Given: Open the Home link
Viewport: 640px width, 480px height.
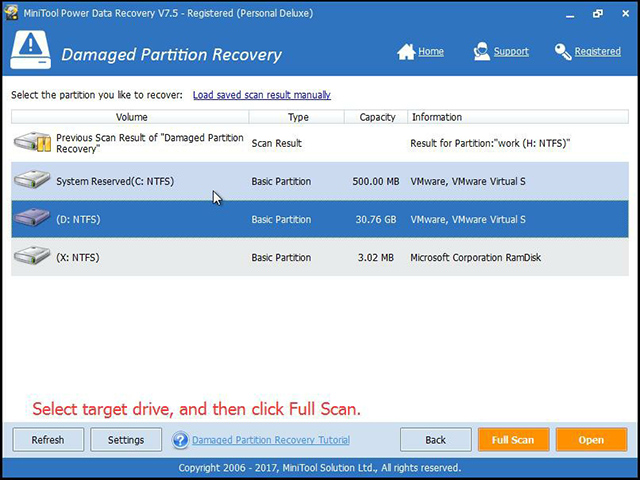Looking at the screenshot, I should [431, 52].
